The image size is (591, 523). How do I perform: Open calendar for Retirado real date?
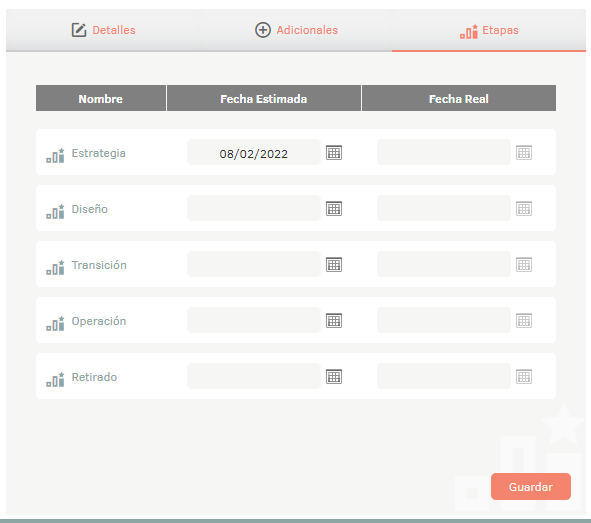524,376
